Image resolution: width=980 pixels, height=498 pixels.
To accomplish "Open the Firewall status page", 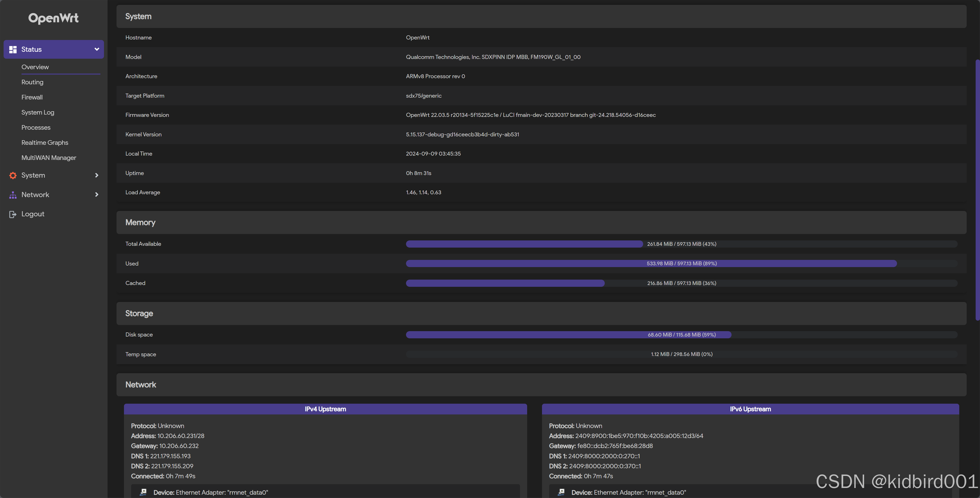I will pyautogui.click(x=32, y=97).
